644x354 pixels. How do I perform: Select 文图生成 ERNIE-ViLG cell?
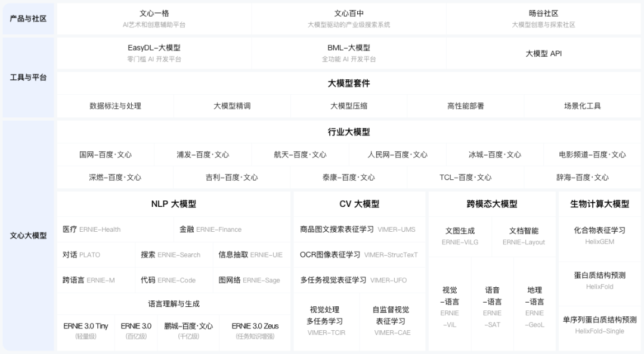[x=460, y=236]
